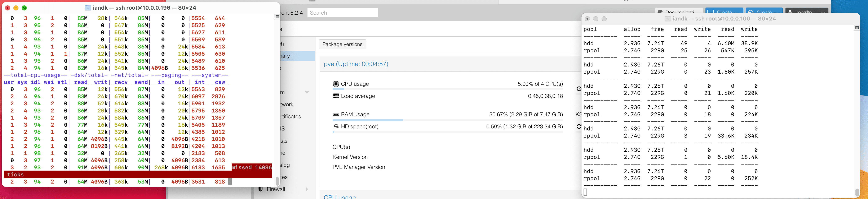Click the '268k' paging-in value in dstat
The width and height of the screenshot is (868, 199).
(x=161, y=167)
